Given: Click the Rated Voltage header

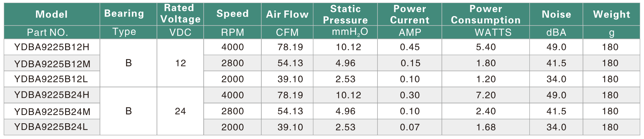Looking at the screenshot, I should [180, 13].
